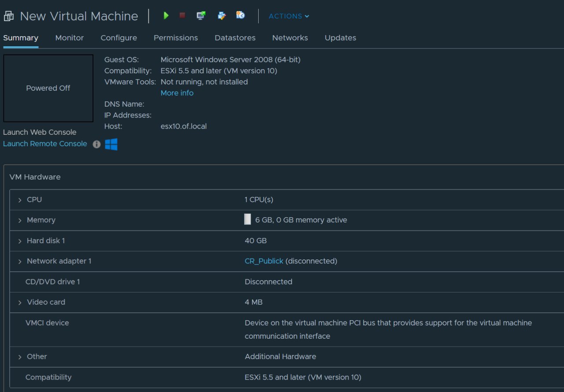The height and width of the screenshot is (392, 564).
Task: Click the '1 CPU(s)' value
Action: (x=259, y=200)
